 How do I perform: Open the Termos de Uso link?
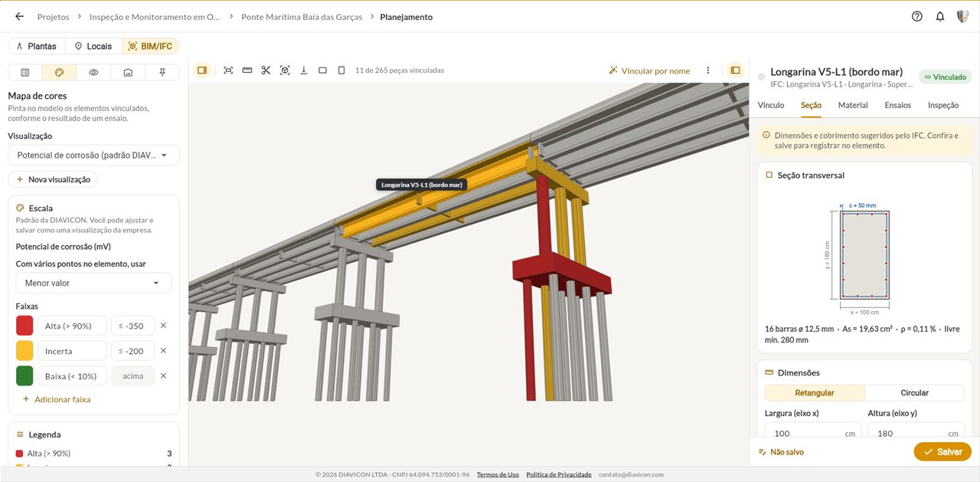tap(498, 474)
